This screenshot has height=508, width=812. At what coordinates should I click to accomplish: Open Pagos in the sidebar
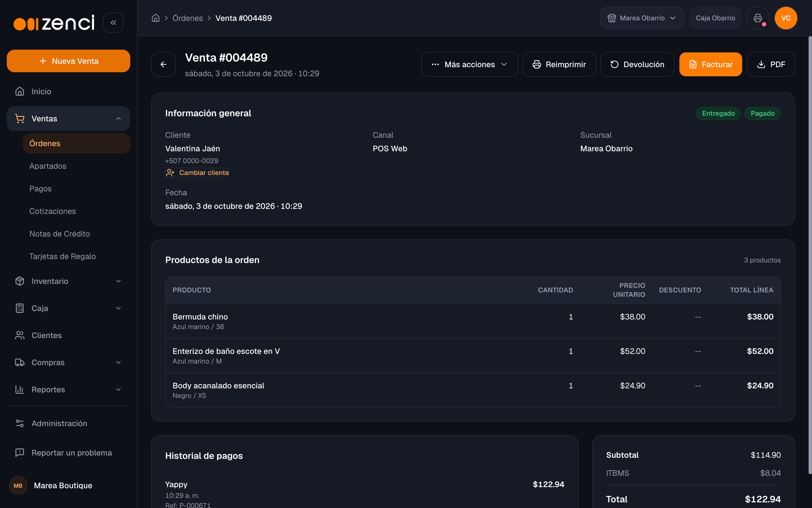[76, 189]
